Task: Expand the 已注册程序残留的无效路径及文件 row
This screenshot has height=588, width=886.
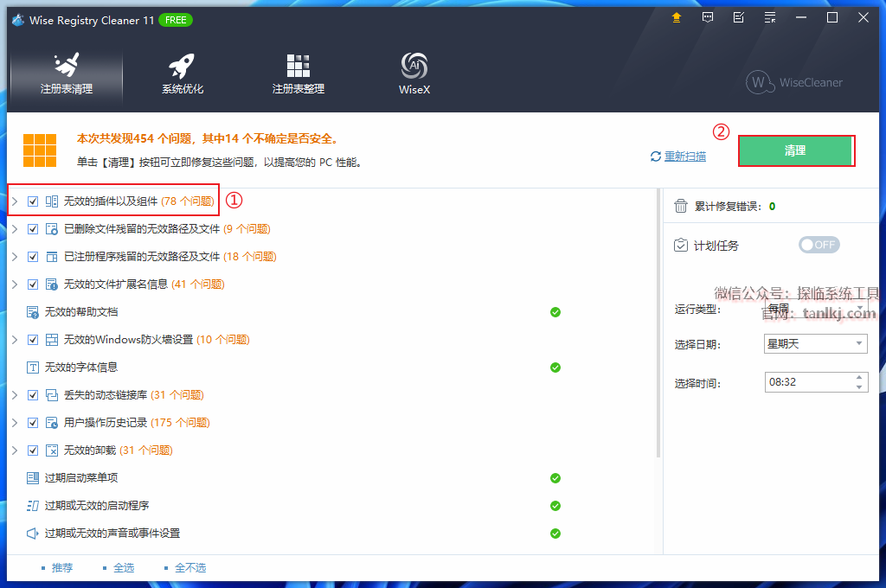Action: (15, 257)
